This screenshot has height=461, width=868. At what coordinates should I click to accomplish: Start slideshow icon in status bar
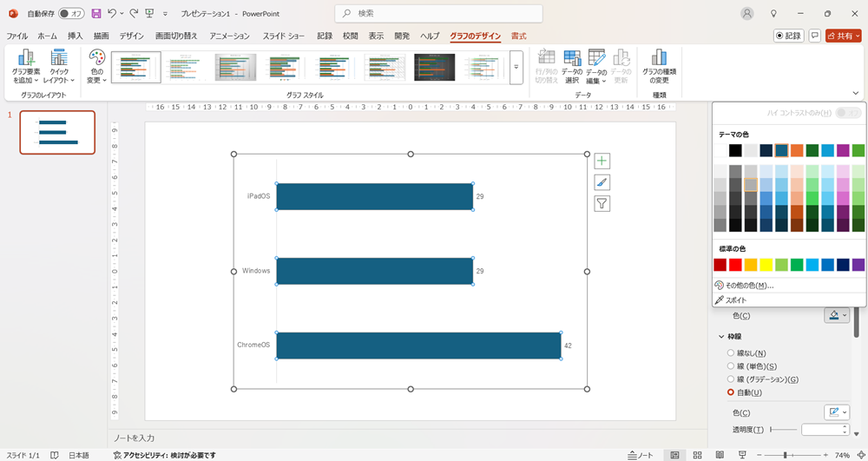[742, 455]
